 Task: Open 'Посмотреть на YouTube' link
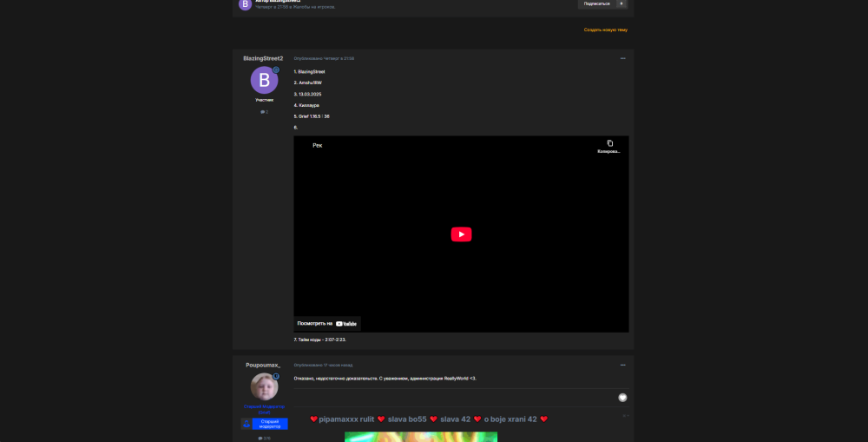click(x=327, y=324)
